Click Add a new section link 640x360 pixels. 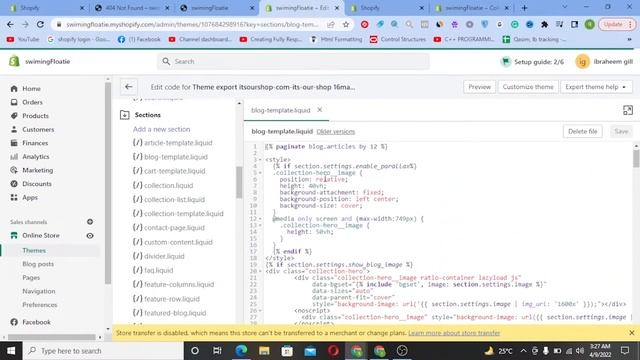pyautogui.click(x=162, y=129)
